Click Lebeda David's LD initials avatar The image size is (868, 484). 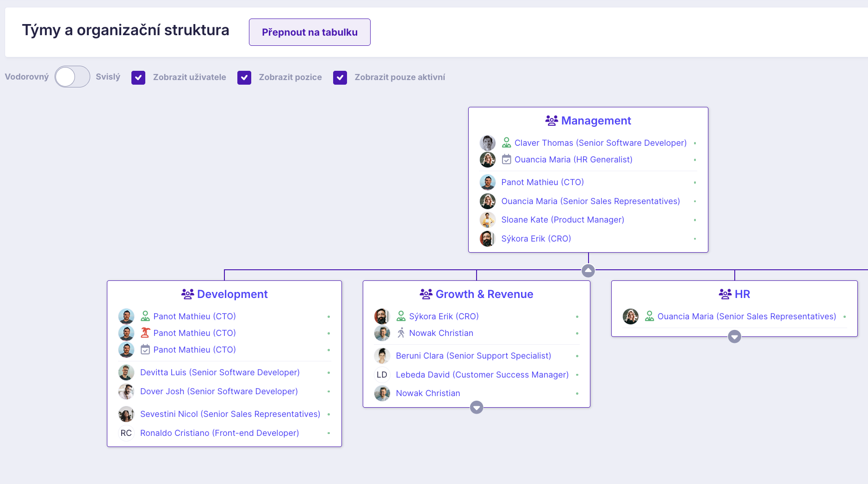tap(382, 375)
